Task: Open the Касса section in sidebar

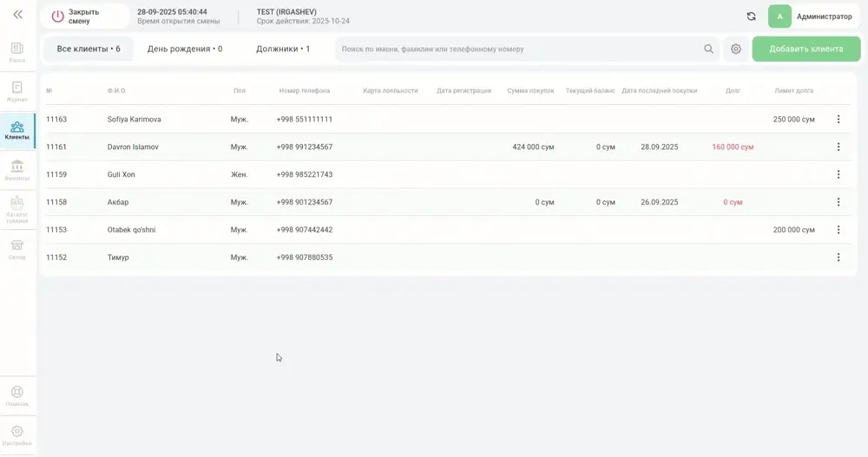Action: (17, 52)
